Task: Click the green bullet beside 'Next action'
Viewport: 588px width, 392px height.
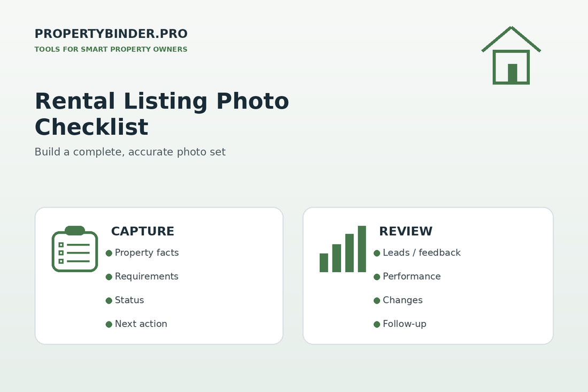Action: (x=109, y=324)
